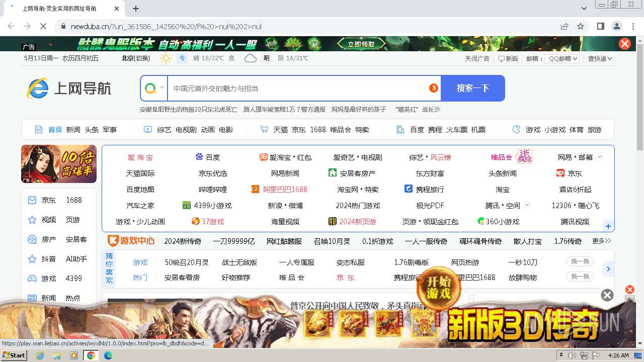The height and width of the screenshot is (362, 644).
Task: Click the cloudy weather icon for tomorrow
Action: [x=251, y=58]
